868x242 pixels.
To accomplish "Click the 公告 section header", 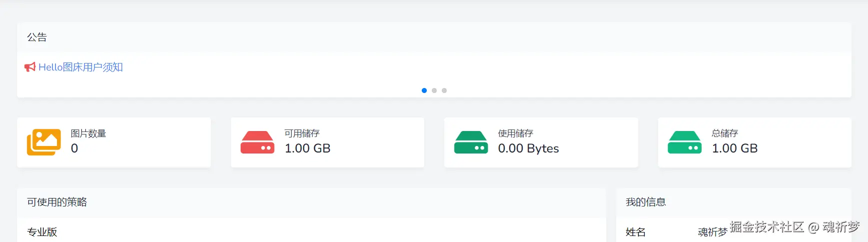I will click(x=37, y=37).
